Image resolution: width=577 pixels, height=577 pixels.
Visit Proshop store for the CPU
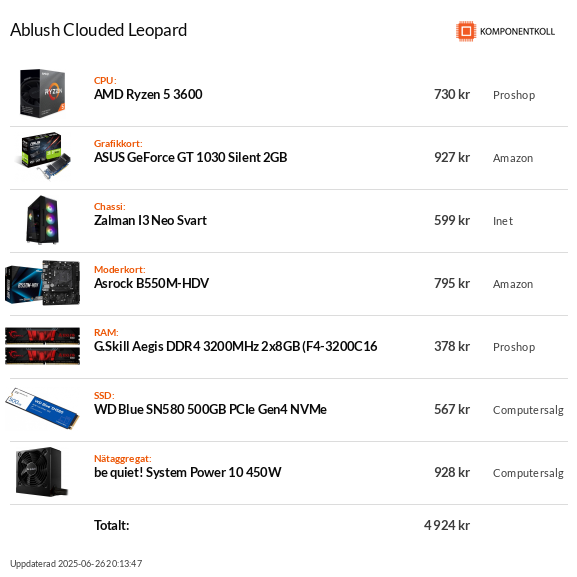[x=514, y=95]
